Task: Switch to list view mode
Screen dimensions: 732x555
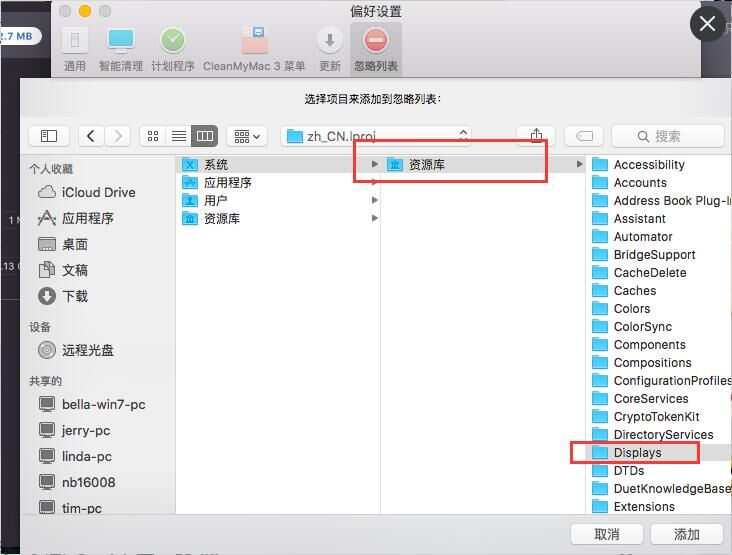Action: [179, 136]
